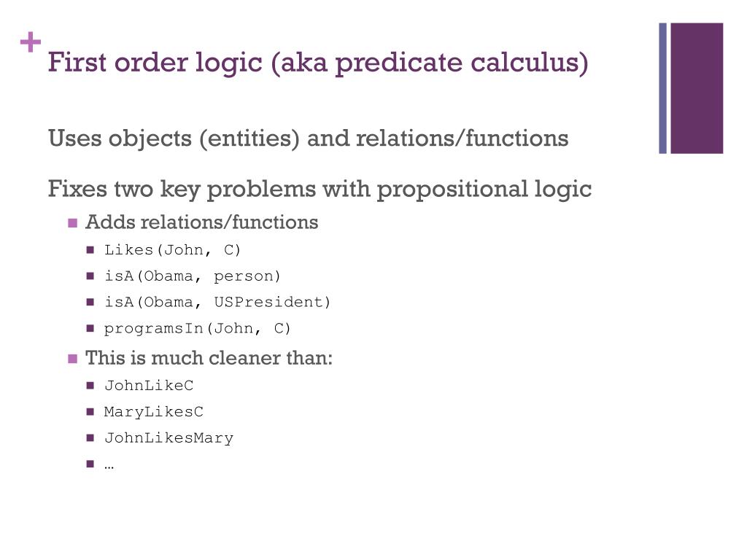Click 'This is much cleaner than:' text
This screenshot has height=560, width=747.
209,357
